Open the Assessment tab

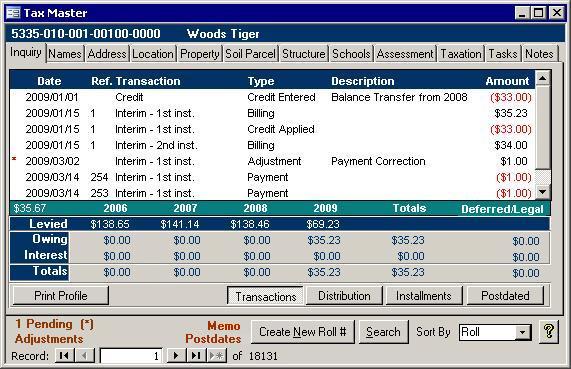point(405,54)
